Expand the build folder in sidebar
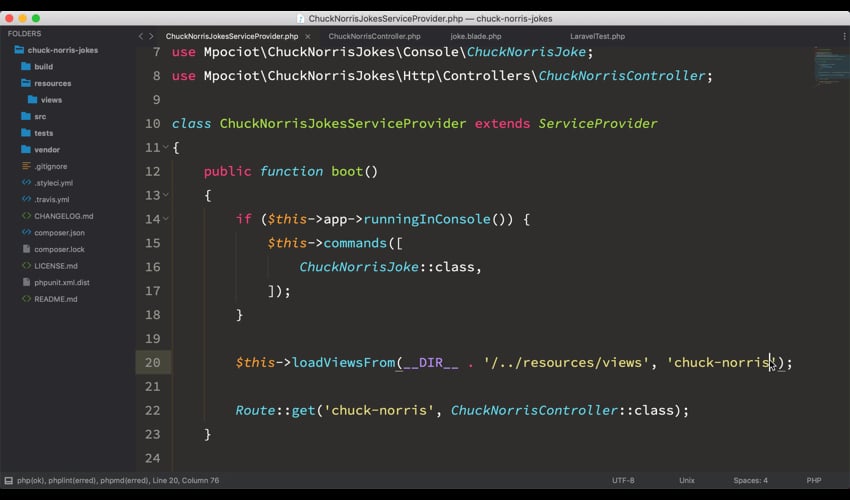This screenshot has height=500, width=850. tap(43, 67)
